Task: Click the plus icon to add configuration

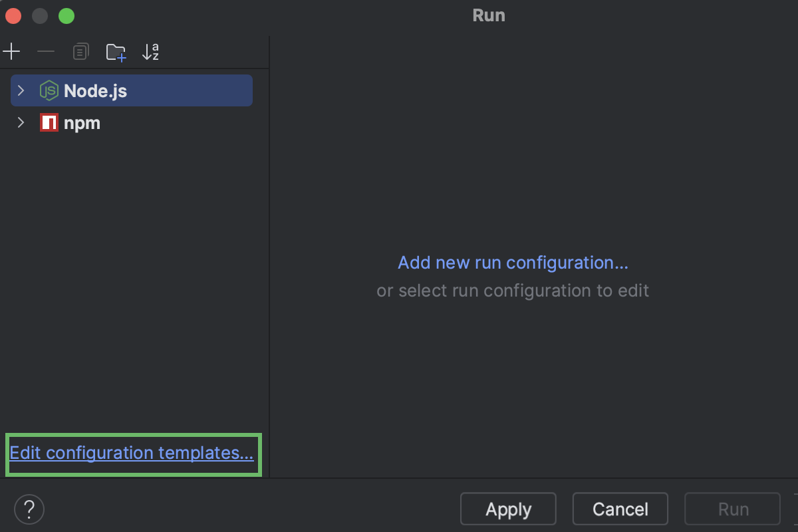Action: tap(11, 51)
